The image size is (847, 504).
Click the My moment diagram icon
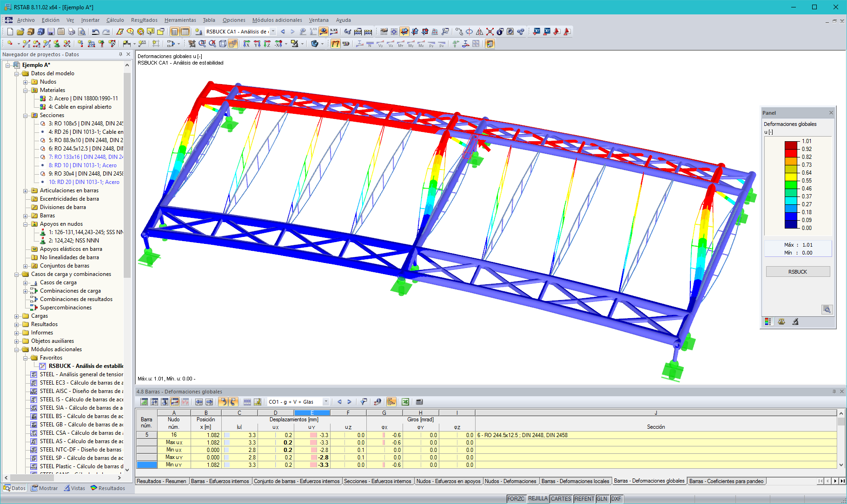pyautogui.click(x=411, y=44)
